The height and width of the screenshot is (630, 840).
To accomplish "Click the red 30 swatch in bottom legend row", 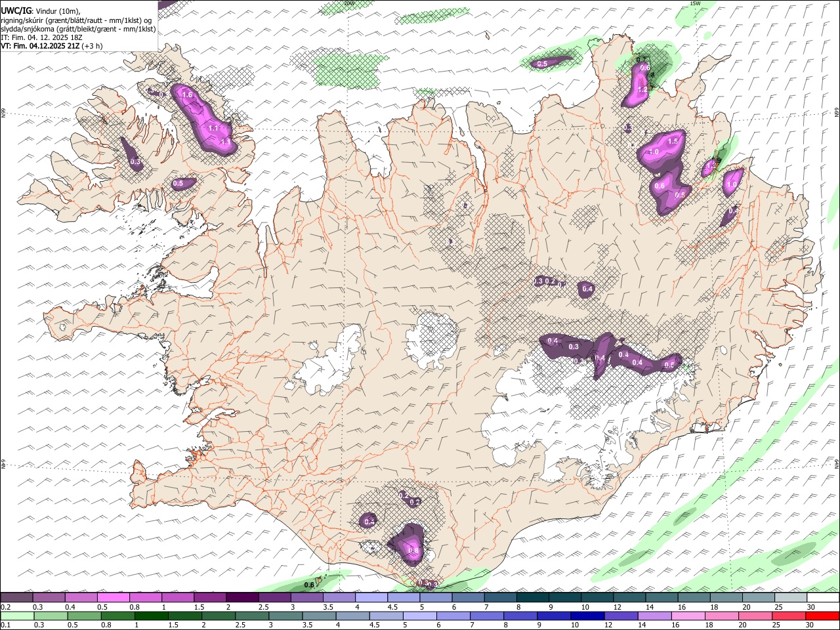I will point(822,616).
